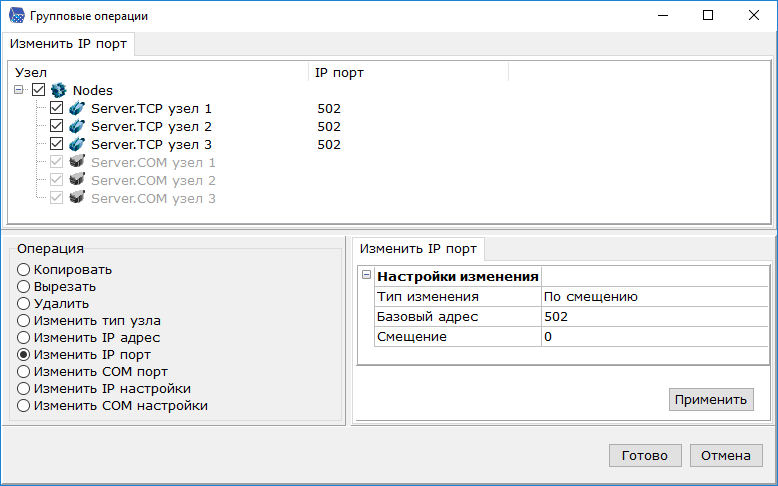Click the application icon in title bar
Image resolution: width=778 pixels, height=486 pixels.
click(16, 16)
